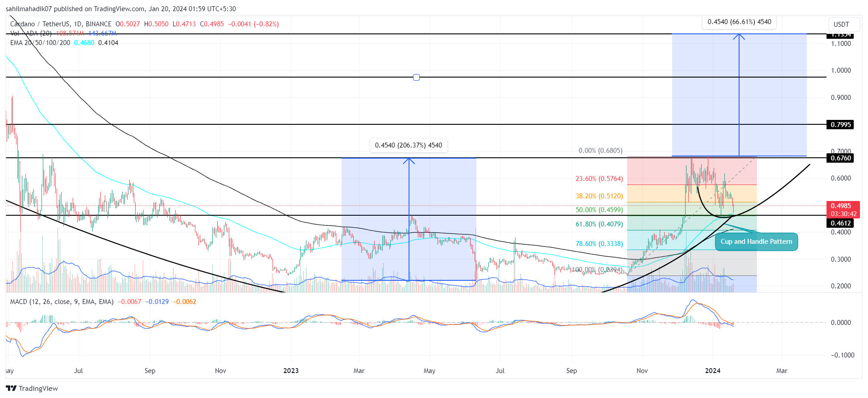Click the 2024 label on the time axis

click(x=713, y=371)
